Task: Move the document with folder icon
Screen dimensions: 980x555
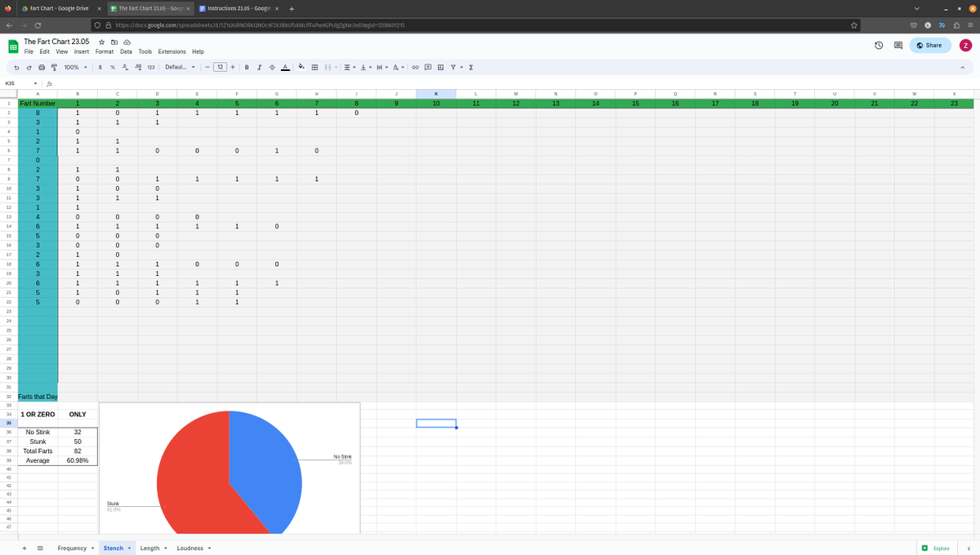Action: pos(114,42)
